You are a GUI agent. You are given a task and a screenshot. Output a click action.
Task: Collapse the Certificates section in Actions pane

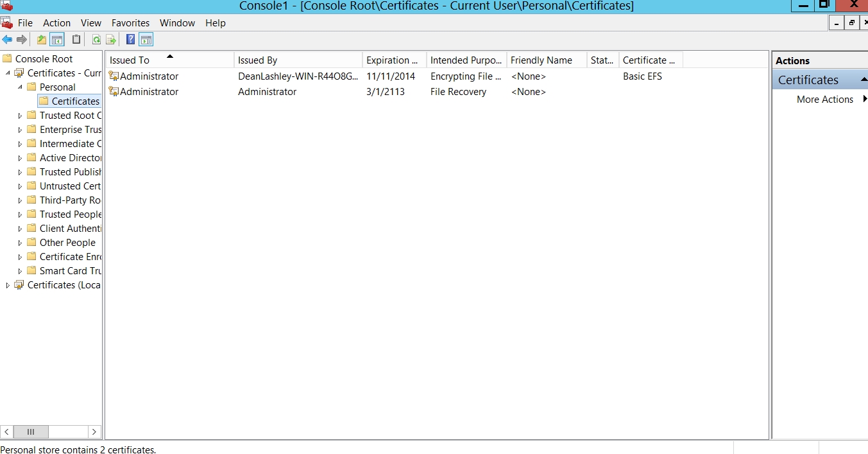pos(864,80)
